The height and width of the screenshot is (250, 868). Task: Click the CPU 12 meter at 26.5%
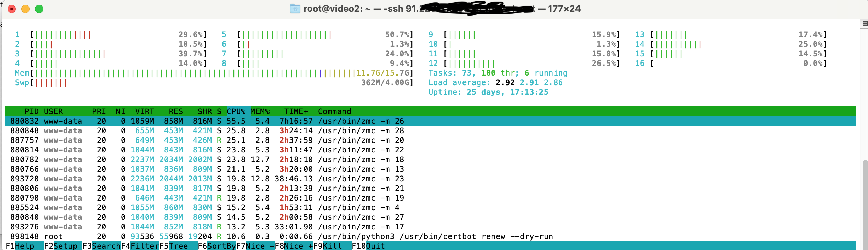pos(524,63)
